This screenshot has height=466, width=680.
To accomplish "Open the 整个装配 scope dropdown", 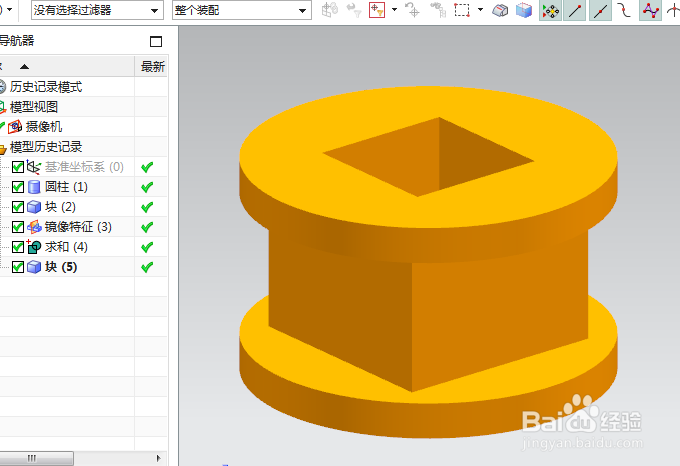I will [x=242, y=10].
